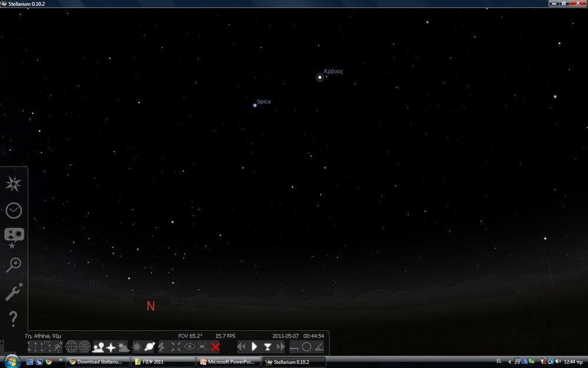
Task: Click the Quit red X icon
Action: (215, 347)
